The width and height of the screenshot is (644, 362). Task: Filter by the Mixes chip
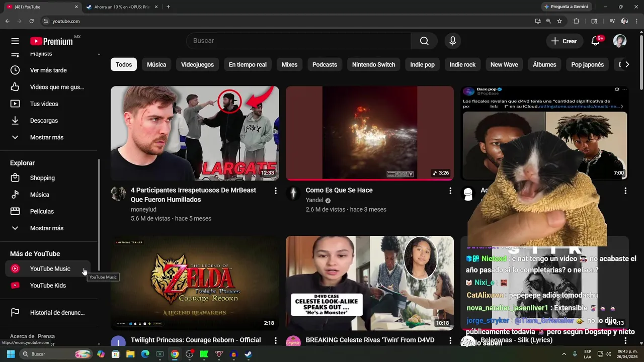(289, 64)
